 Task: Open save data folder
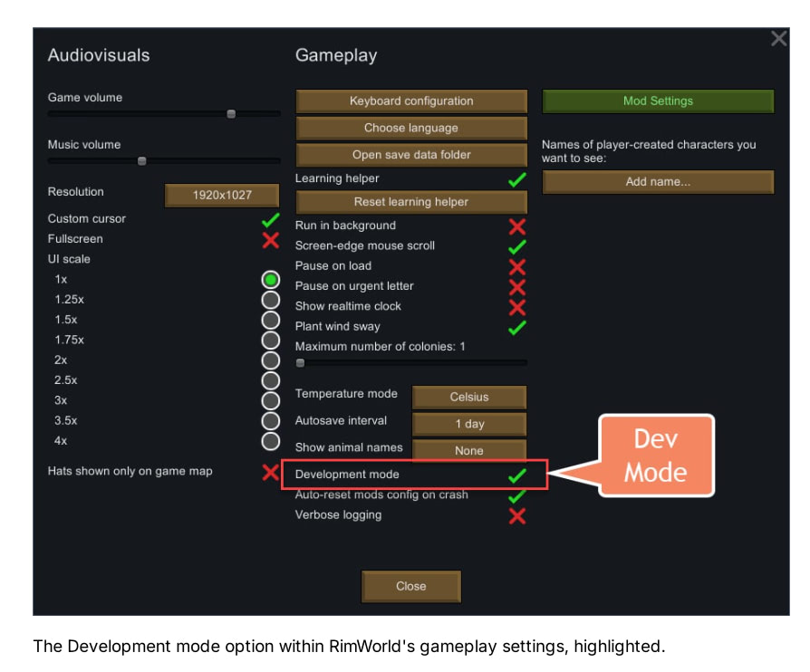coord(411,155)
